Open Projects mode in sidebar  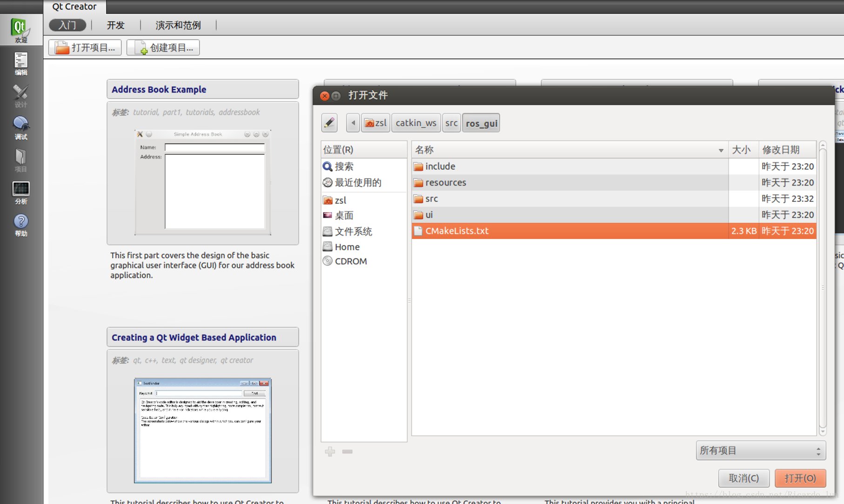[x=20, y=160]
